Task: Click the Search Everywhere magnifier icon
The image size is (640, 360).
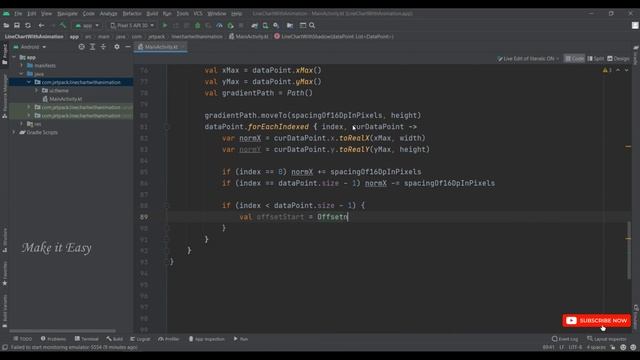Action: click(x=312, y=25)
